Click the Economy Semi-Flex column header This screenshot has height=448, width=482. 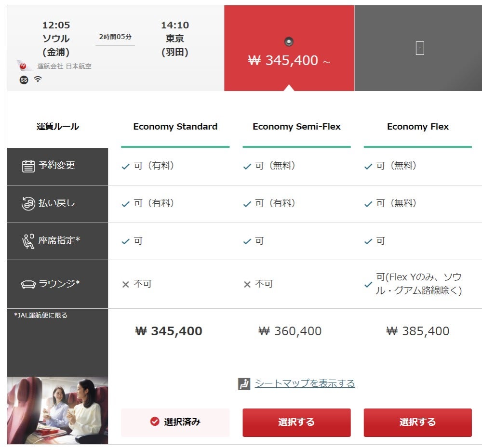tap(296, 127)
